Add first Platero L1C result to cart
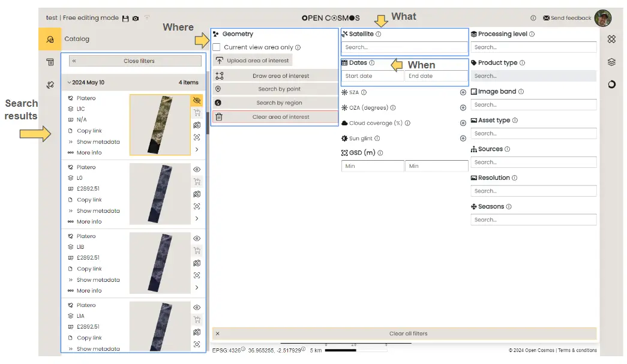This screenshot has width=627, height=364. pyautogui.click(x=196, y=112)
